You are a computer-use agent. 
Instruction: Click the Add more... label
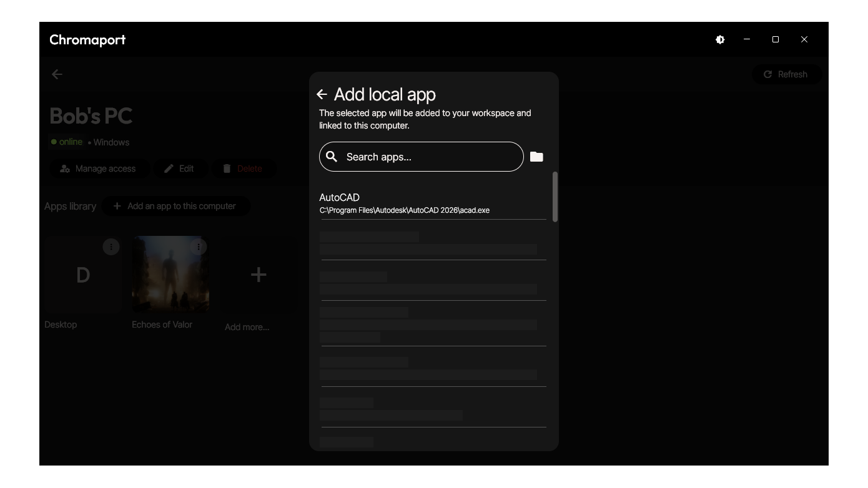(x=247, y=327)
